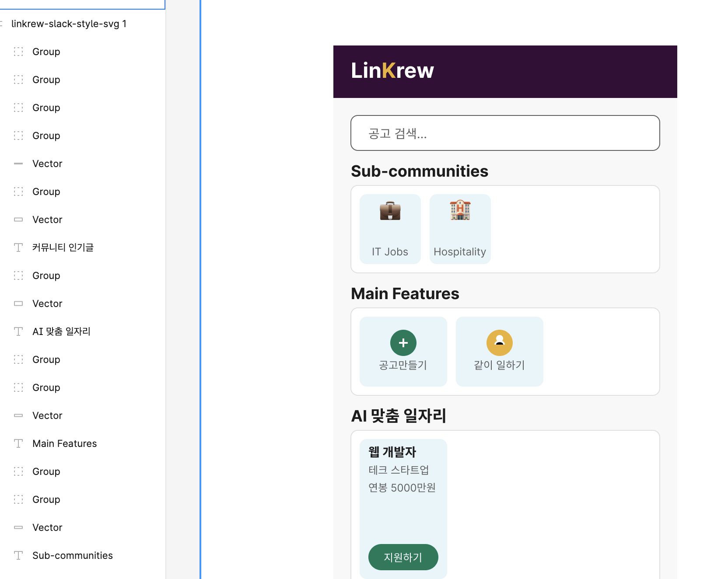728x579 pixels.
Task: Select the Vector layer above Sub-communities layer
Action: (x=47, y=527)
